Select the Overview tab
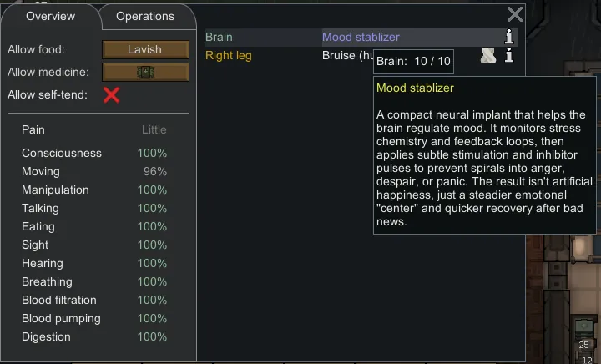 50,17
